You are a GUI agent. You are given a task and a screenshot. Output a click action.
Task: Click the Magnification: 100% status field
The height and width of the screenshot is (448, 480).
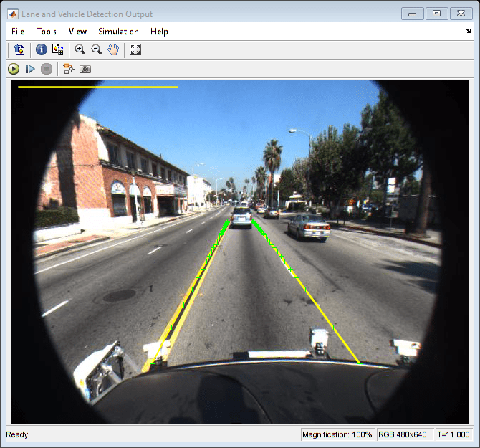point(337,434)
